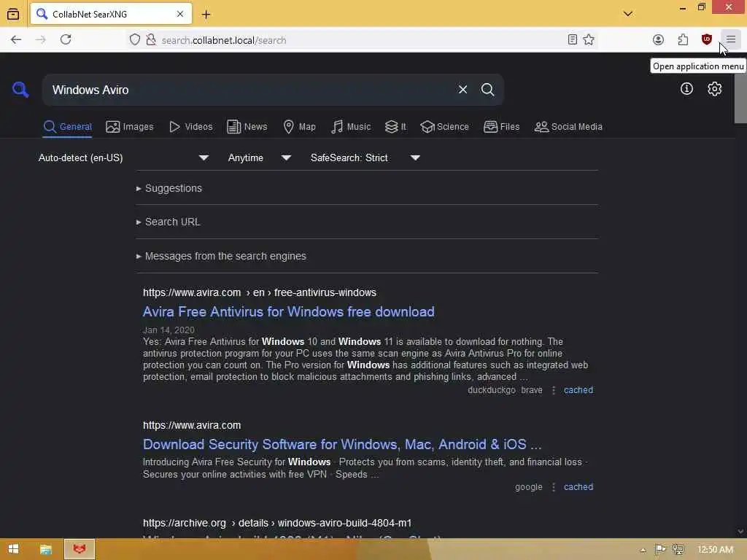This screenshot has width=747, height=560.
Task: Open the uBlock Origin extension icon
Action: point(706,39)
